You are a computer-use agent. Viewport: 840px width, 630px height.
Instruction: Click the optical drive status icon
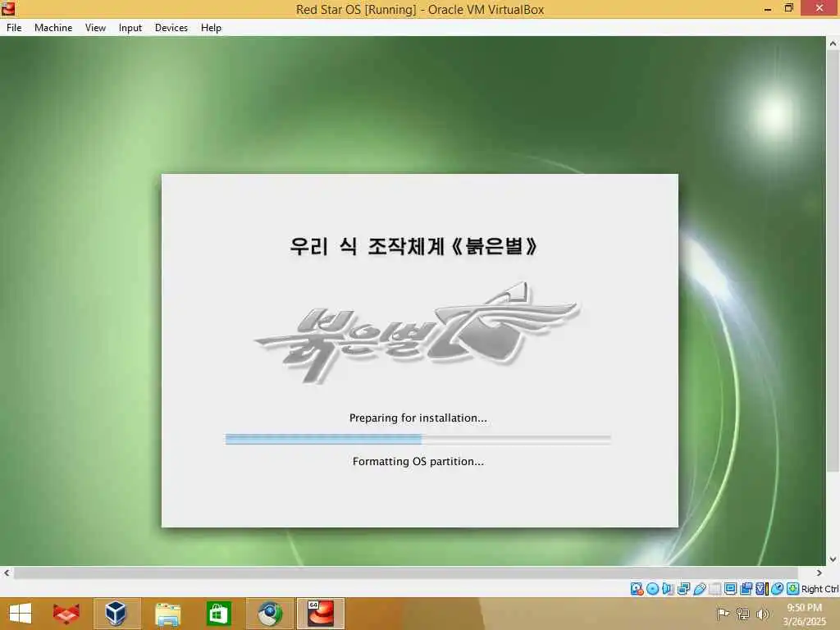tap(652, 589)
